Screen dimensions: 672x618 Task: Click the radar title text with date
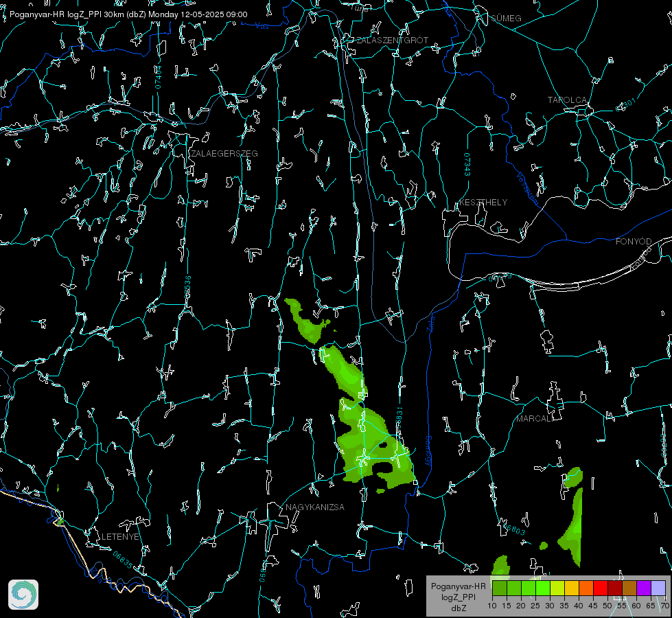(x=128, y=14)
